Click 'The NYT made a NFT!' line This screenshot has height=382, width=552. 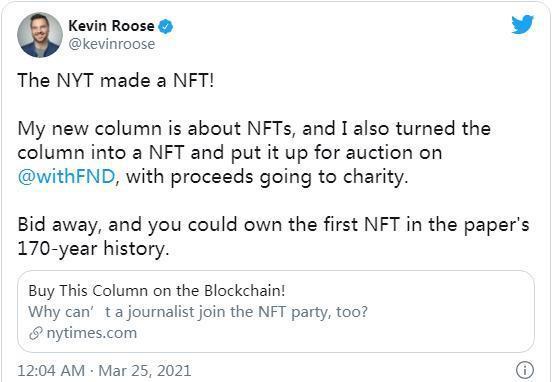click(115, 81)
